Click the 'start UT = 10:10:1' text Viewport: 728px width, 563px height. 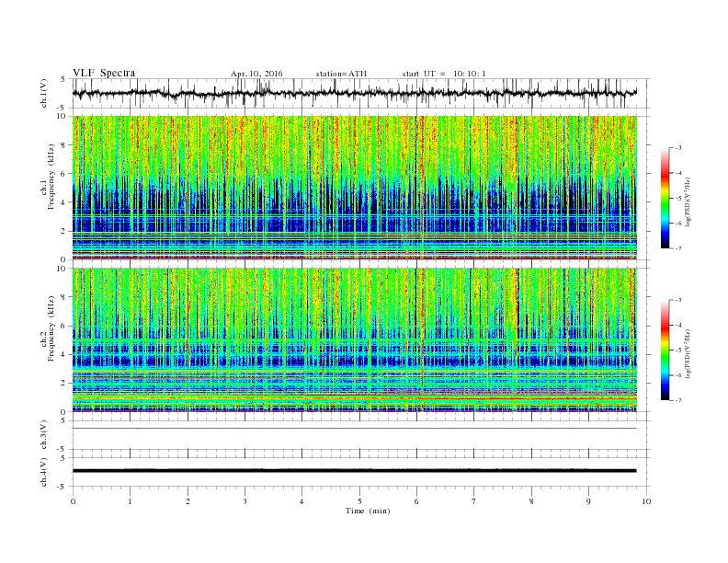click(444, 74)
